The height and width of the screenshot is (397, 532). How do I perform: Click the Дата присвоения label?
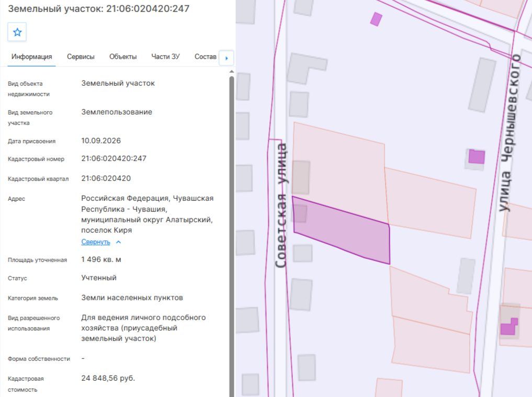point(31,142)
